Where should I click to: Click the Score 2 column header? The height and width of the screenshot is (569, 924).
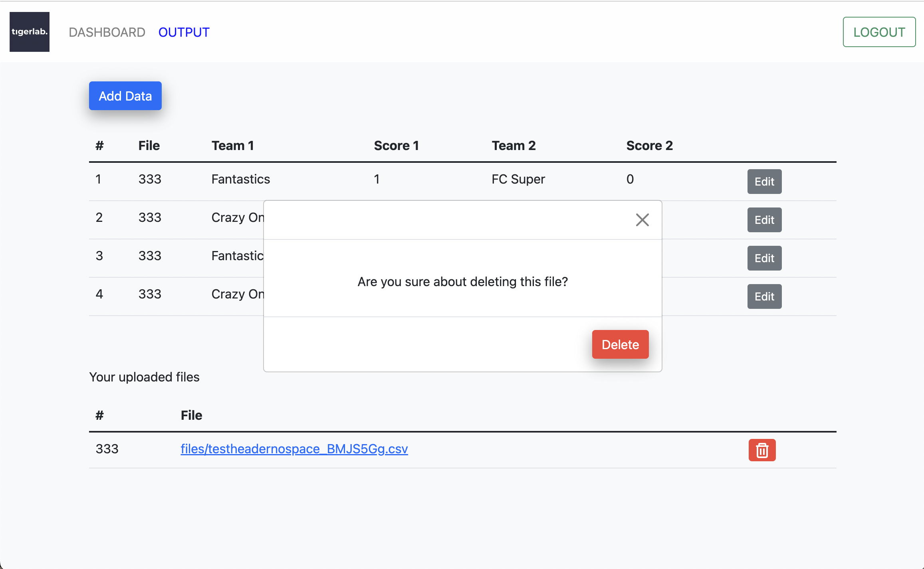click(649, 146)
